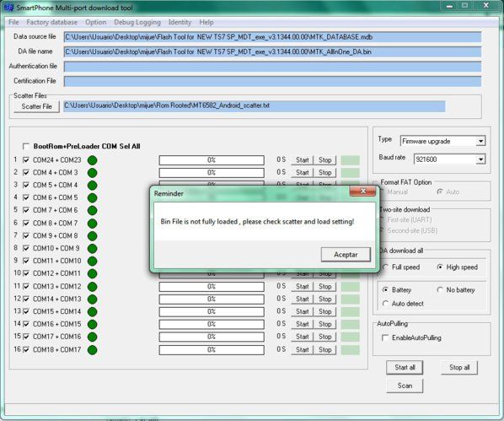Click Aceptar in the Reminder dialog
504x421 pixels.
(x=346, y=255)
